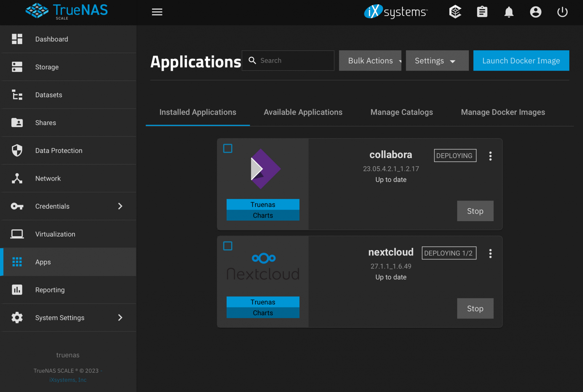Screen dimensions: 583x392
Task: Open Reporting from the sidebar
Action: (68, 290)
